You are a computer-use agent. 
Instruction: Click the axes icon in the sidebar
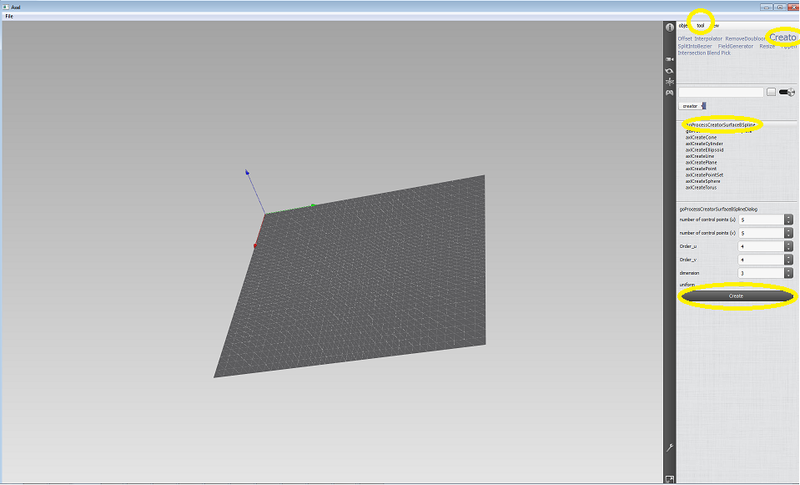(x=670, y=81)
